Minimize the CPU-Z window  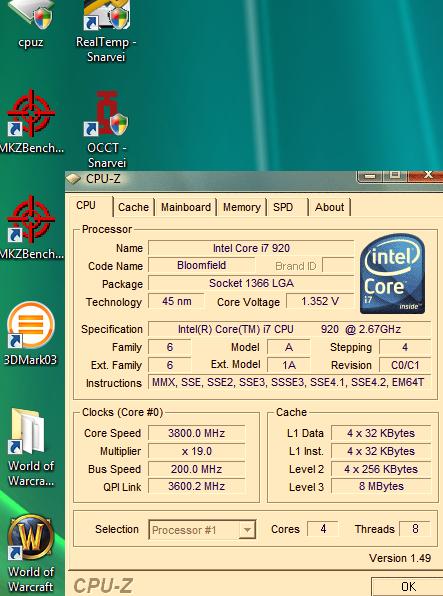(x=369, y=175)
